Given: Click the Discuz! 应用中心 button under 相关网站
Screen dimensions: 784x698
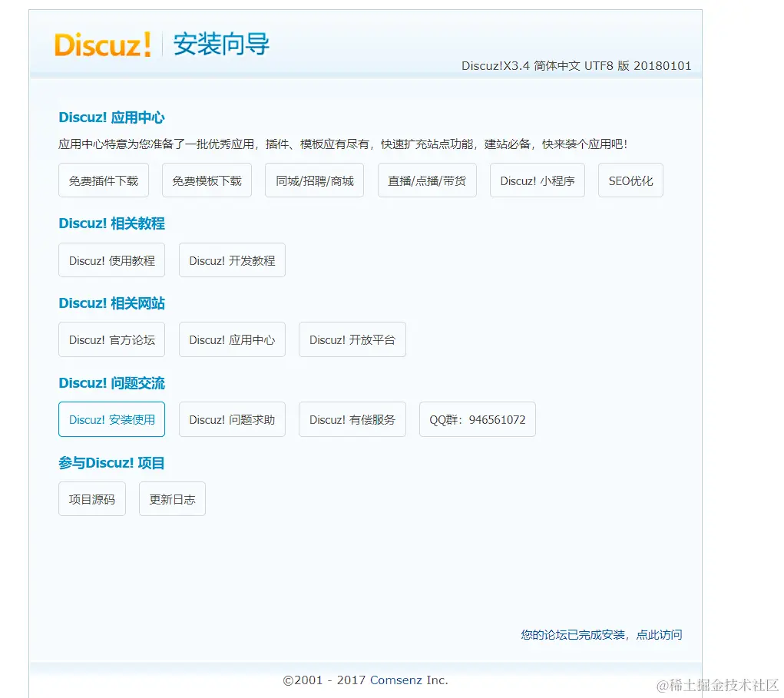Looking at the screenshot, I should [232, 339].
